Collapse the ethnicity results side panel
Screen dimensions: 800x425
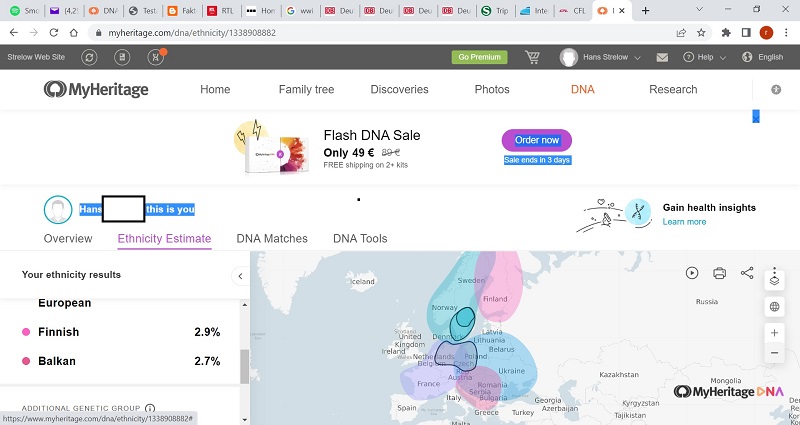point(240,275)
